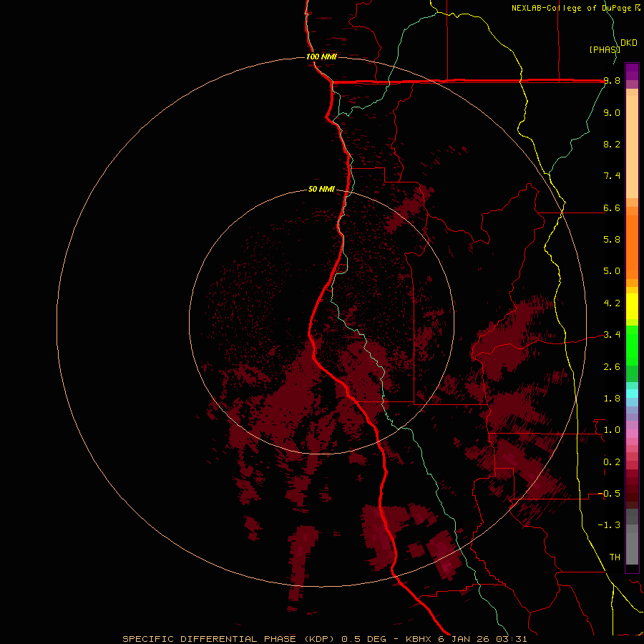
Task: Select the 0.2 scale value
Action: click(612, 462)
